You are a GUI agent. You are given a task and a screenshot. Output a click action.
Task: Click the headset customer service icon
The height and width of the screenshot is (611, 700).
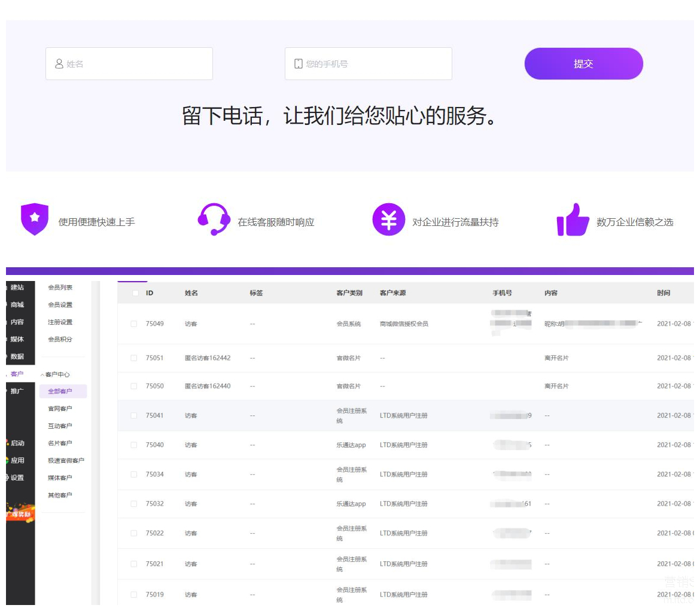tap(214, 219)
